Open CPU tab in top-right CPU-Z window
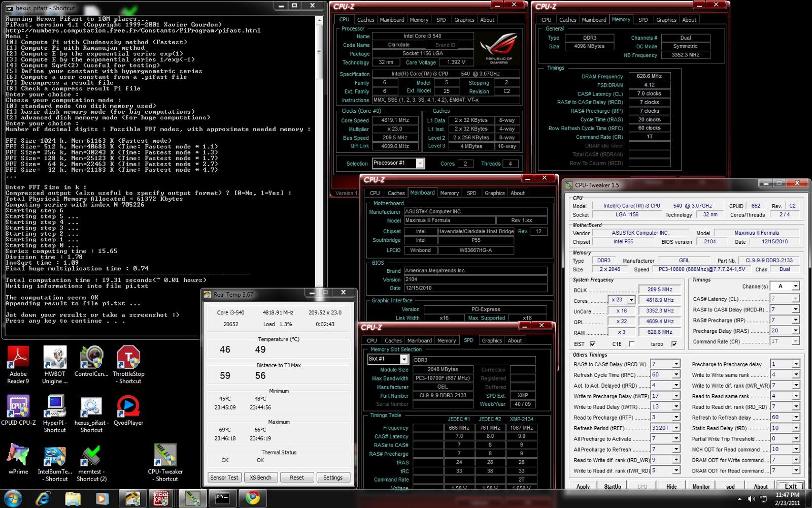 [x=546, y=20]
